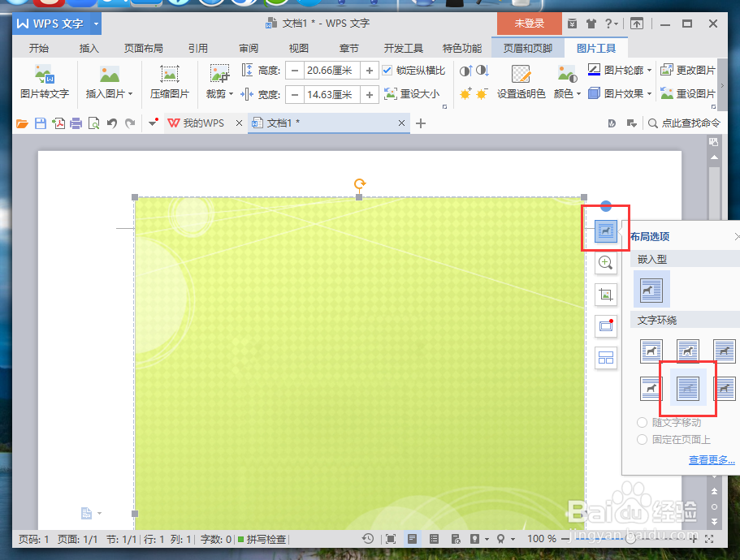Expand the 图片效果 dropdown
This screenshot has height=560, width=740.
click(x=624, y=93)
